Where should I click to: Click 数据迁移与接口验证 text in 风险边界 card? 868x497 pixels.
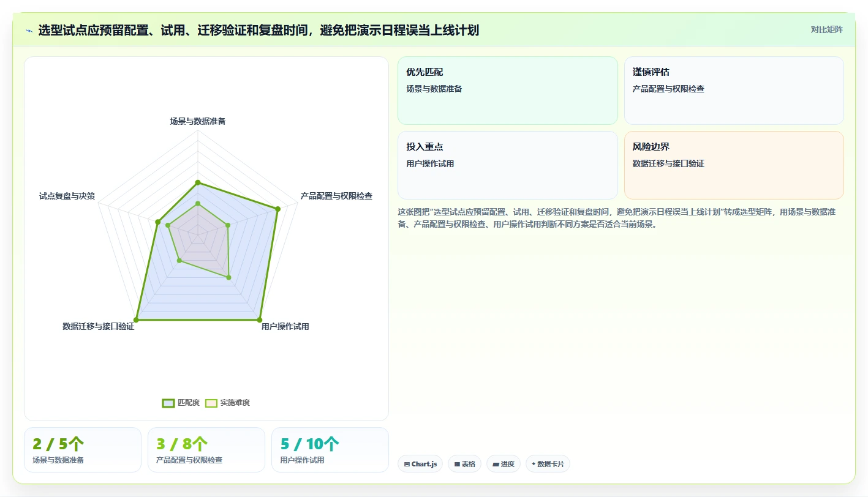click(x=668, y=163)
